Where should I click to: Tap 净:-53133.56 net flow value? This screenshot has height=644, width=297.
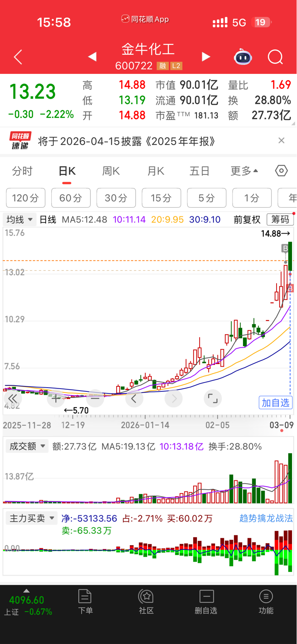[89, 518]
